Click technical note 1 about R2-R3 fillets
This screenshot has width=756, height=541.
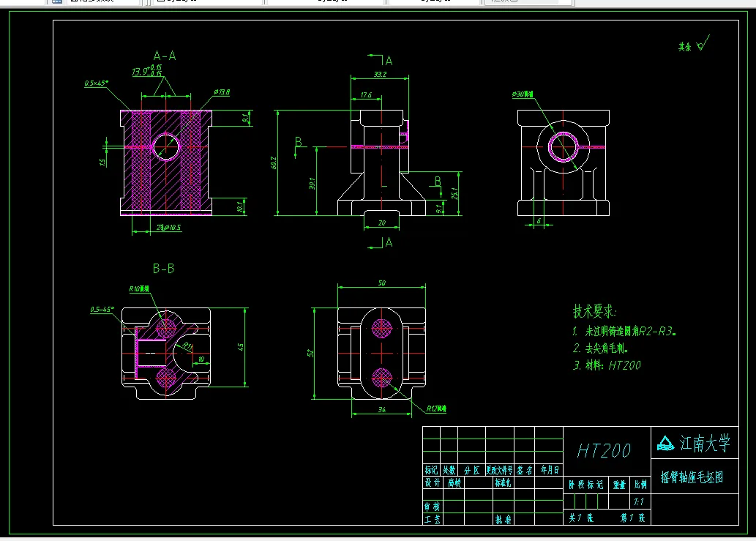[x=624, y=331]
